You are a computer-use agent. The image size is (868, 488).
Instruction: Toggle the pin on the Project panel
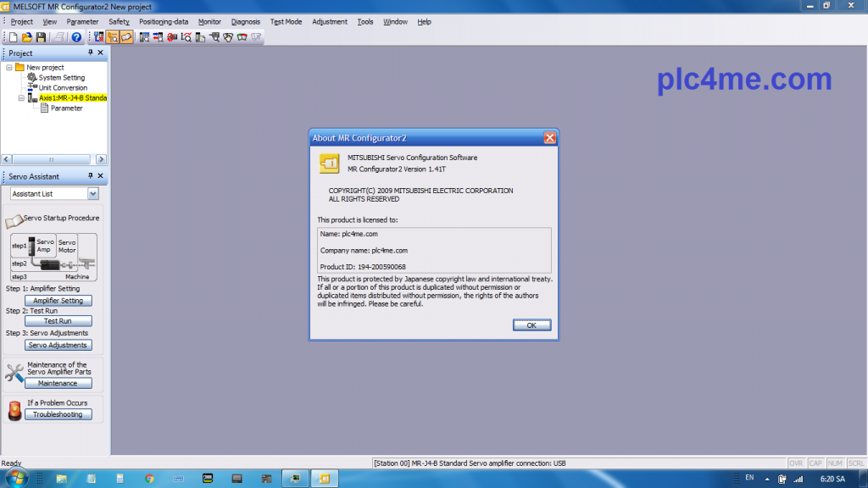pos(91,53)
